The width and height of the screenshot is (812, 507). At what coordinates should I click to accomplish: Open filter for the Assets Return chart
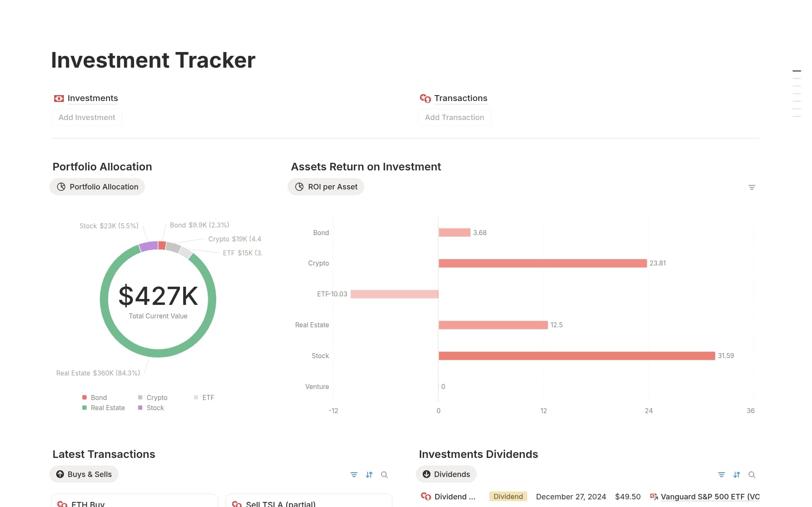pos(752,186)
